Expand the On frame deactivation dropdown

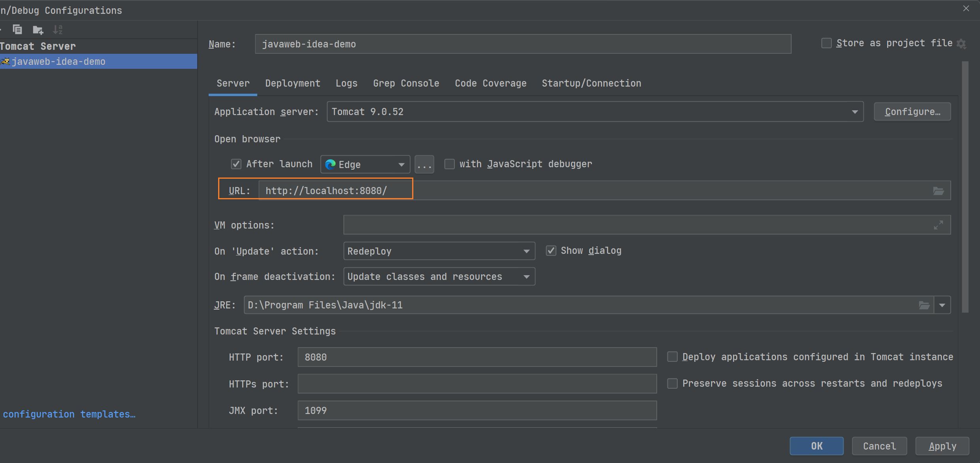(528, 276)
